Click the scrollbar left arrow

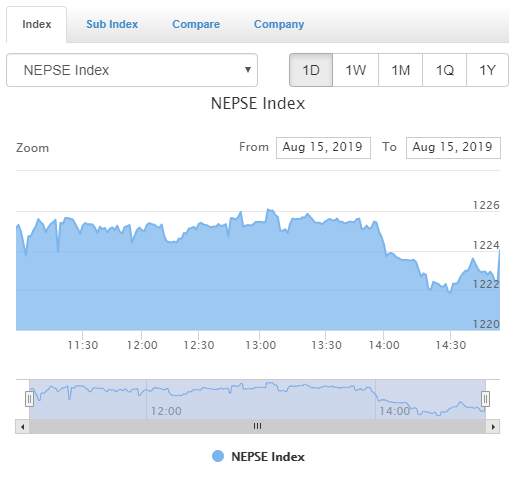[22, 427]
